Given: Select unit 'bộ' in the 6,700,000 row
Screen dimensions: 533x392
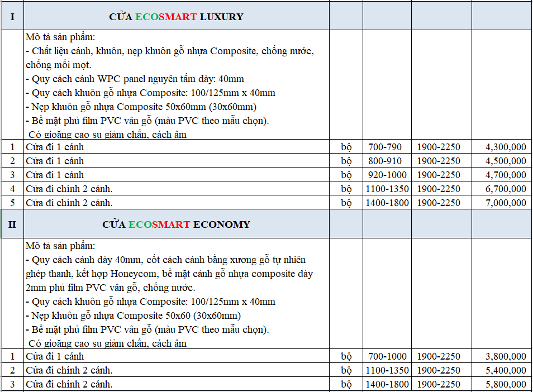Looking at the screenshot, I should pyautogui.click(x=346, y=189).
